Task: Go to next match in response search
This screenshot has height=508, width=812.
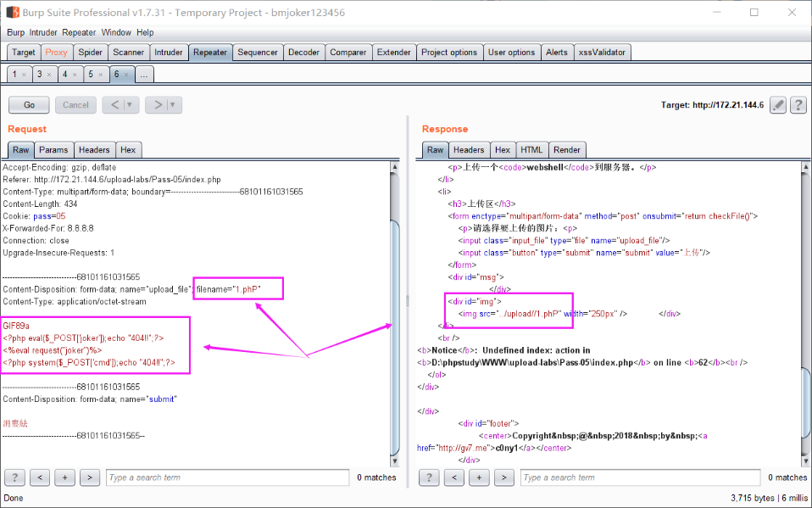Action: (x=503, y=477)
